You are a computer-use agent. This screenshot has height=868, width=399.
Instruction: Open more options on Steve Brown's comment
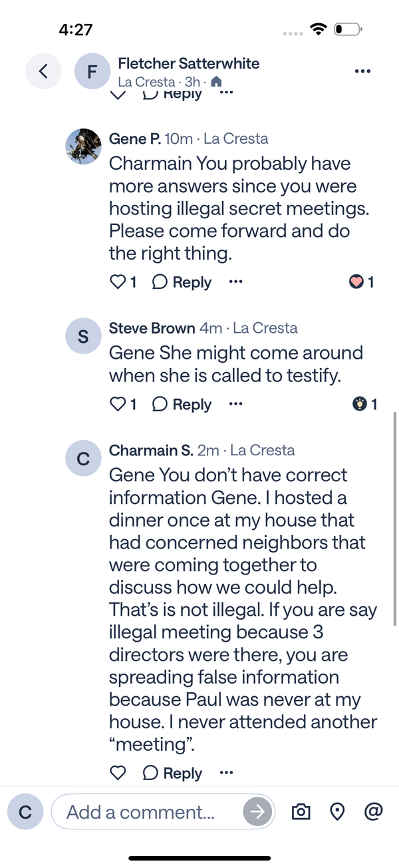[235, 403]
